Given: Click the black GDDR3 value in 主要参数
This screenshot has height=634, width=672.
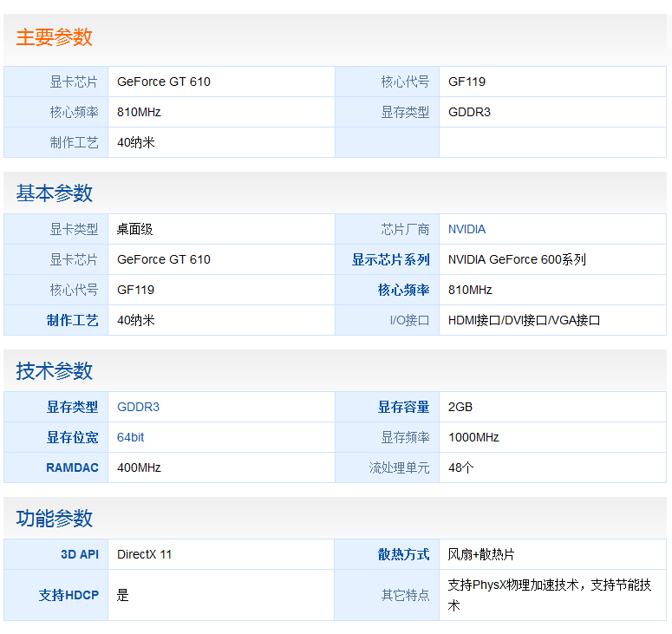Looking at the screenshot, I should (469, 112).
